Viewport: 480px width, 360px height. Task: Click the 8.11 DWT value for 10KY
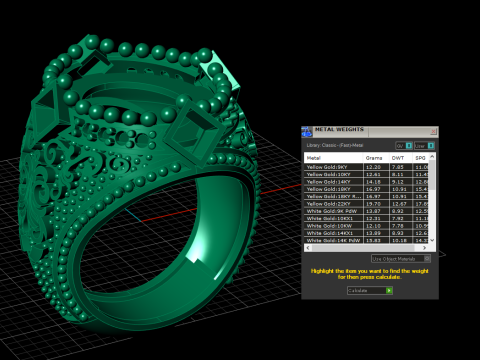click(398, 174)
